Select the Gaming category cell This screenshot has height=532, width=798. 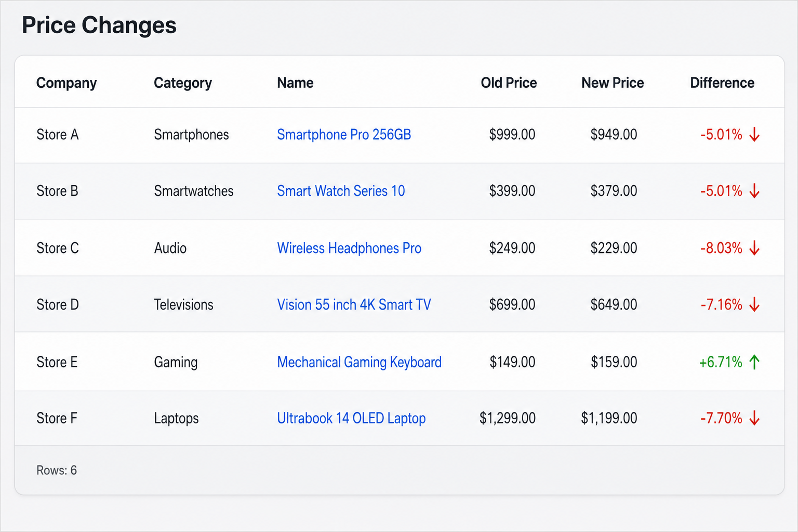tap(176, 362)
